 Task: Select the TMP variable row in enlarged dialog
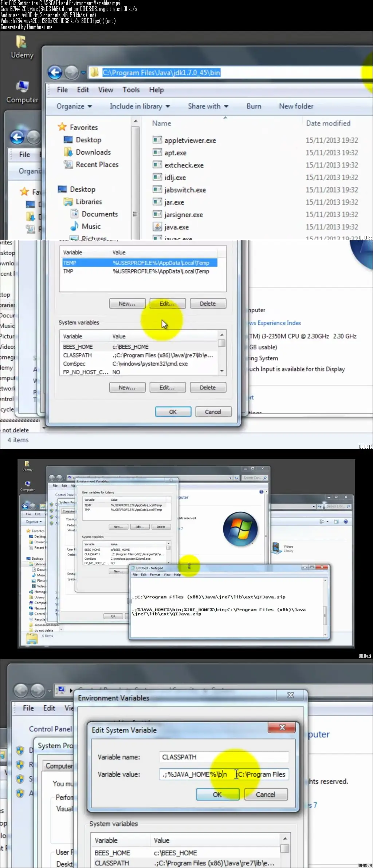click(140, 271)
